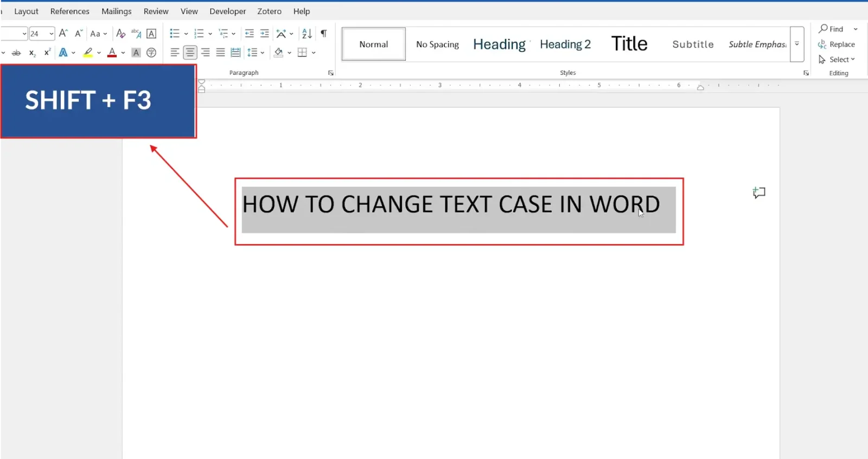Open the Change Case Aa menu

coord(98,34)
